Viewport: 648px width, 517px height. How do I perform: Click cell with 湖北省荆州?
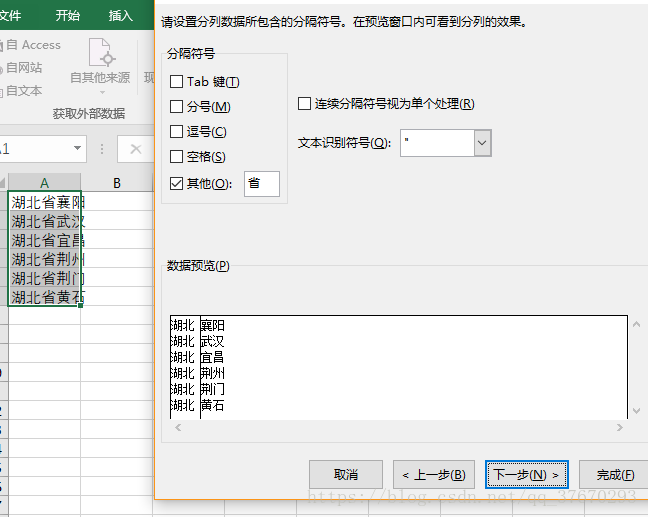click(x=44, y=259)
